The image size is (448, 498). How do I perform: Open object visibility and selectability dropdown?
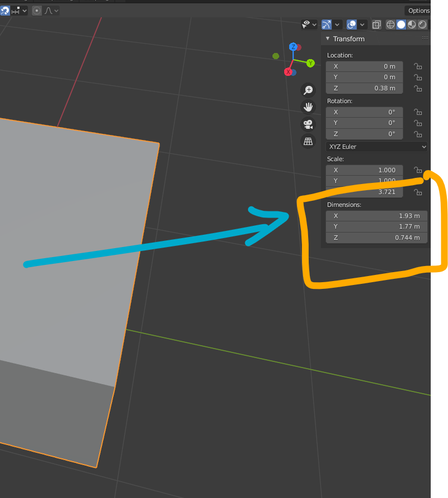[309, 25]
